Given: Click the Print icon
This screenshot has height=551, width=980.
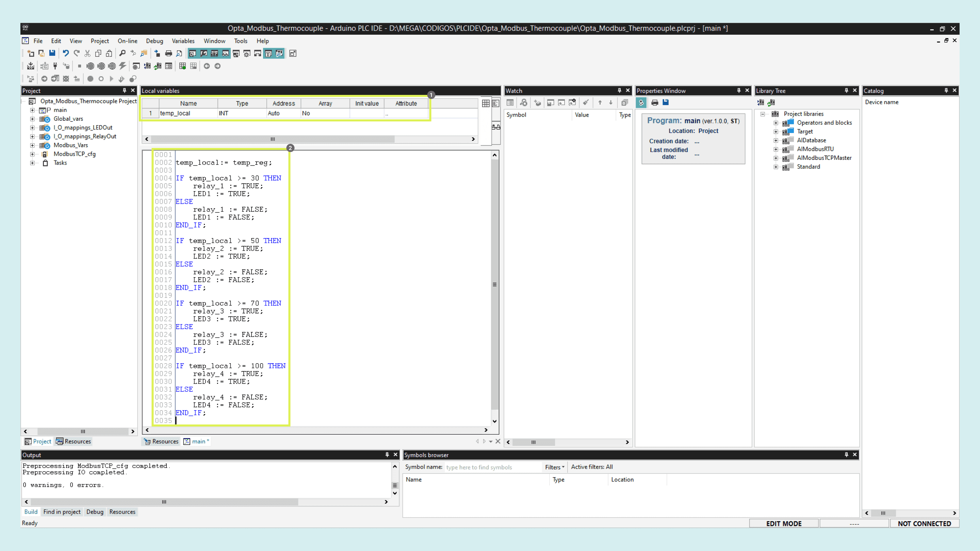Looking at the screenshot, I should (168, 53).
